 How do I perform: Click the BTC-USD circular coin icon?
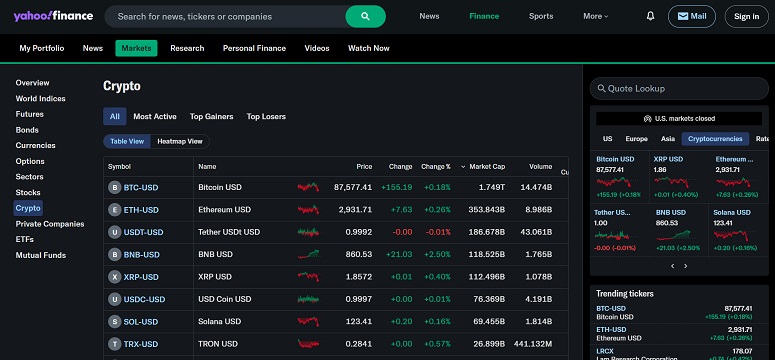click(115, 187)
